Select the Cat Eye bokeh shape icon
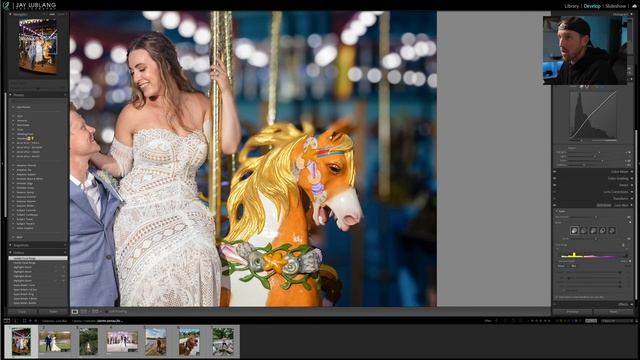The height and width of the screenshot is (360, 640). click(x=612, y=231)
